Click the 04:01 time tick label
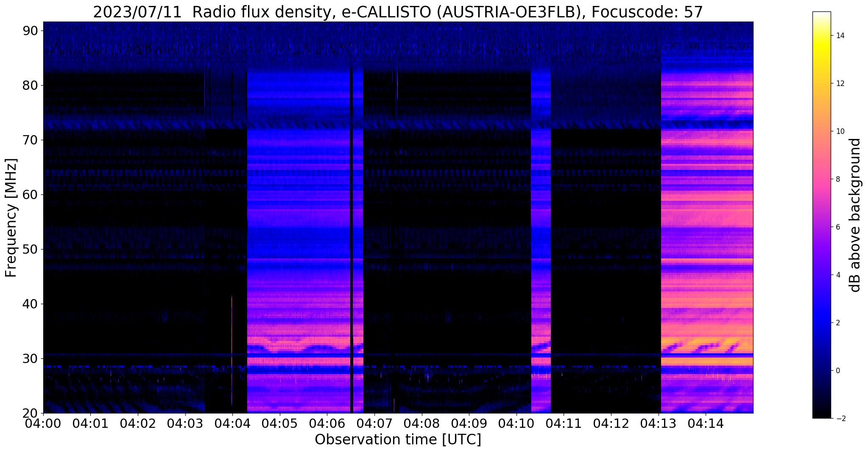This screenshot has height=452, width=868. click(91, 423)
